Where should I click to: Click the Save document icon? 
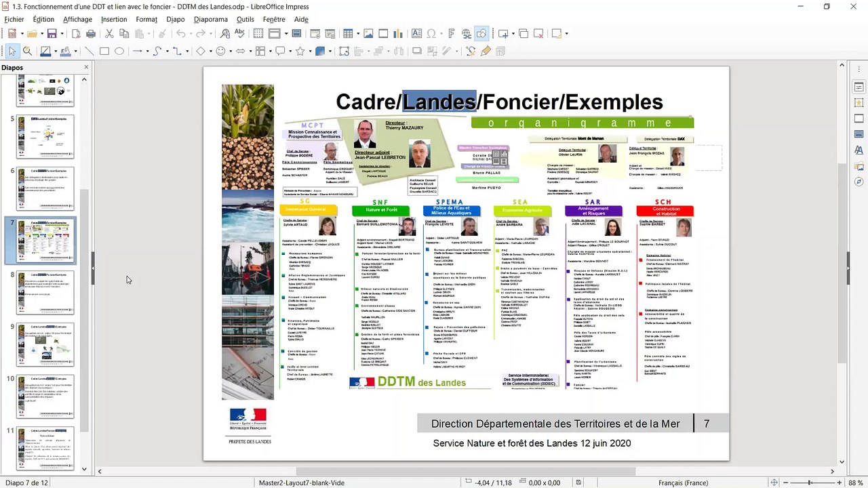pyautogui.click(x=52, y=33)
